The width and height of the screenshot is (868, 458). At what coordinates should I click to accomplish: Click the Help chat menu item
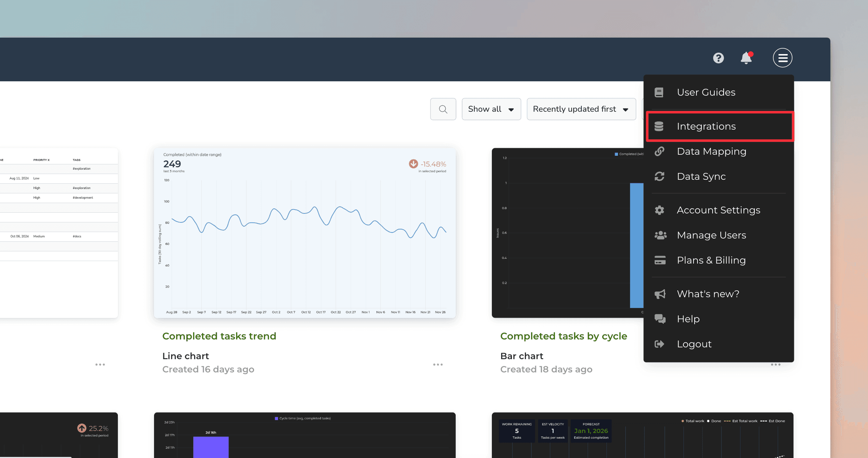coord(688,319)
